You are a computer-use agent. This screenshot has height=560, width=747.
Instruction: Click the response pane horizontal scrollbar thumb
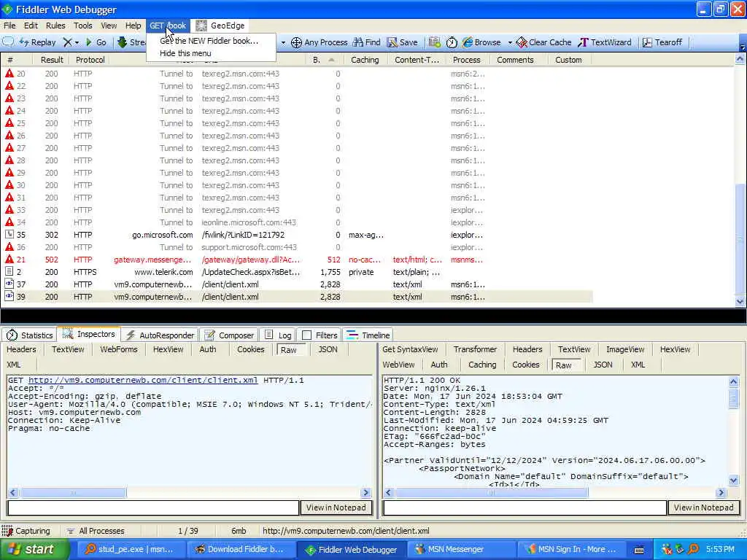(492, 493)
